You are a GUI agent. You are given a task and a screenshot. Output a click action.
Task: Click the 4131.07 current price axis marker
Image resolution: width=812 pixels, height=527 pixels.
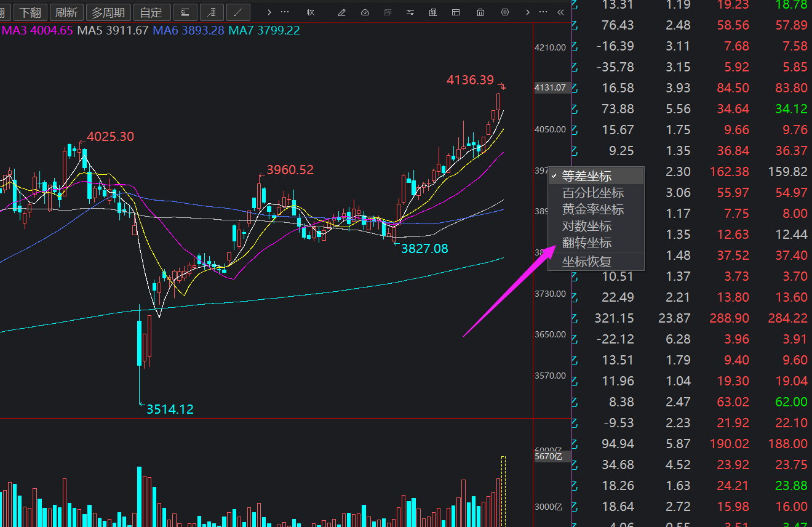551,87
